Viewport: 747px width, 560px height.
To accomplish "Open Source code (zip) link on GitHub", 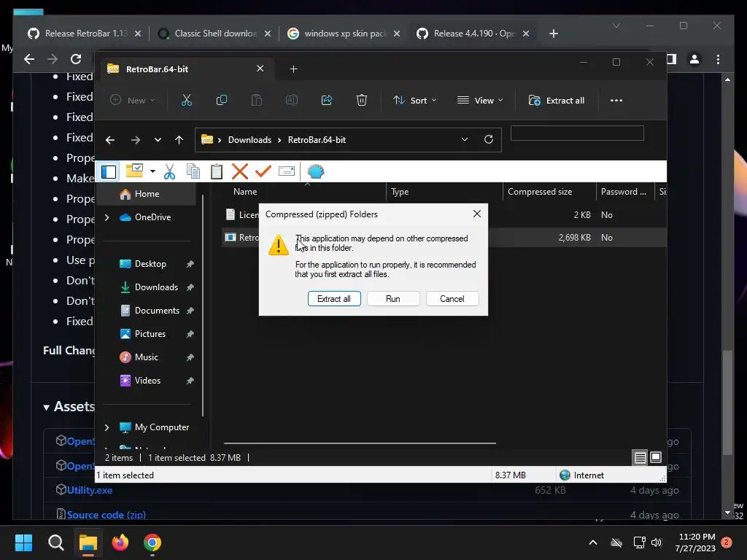I will pos(107,515).
